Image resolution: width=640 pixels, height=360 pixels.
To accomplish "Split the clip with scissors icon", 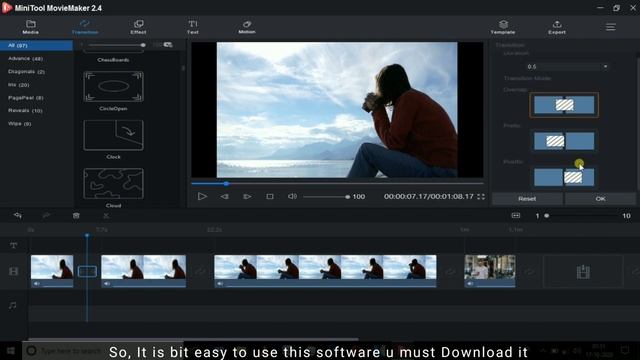I will [106, 216].
